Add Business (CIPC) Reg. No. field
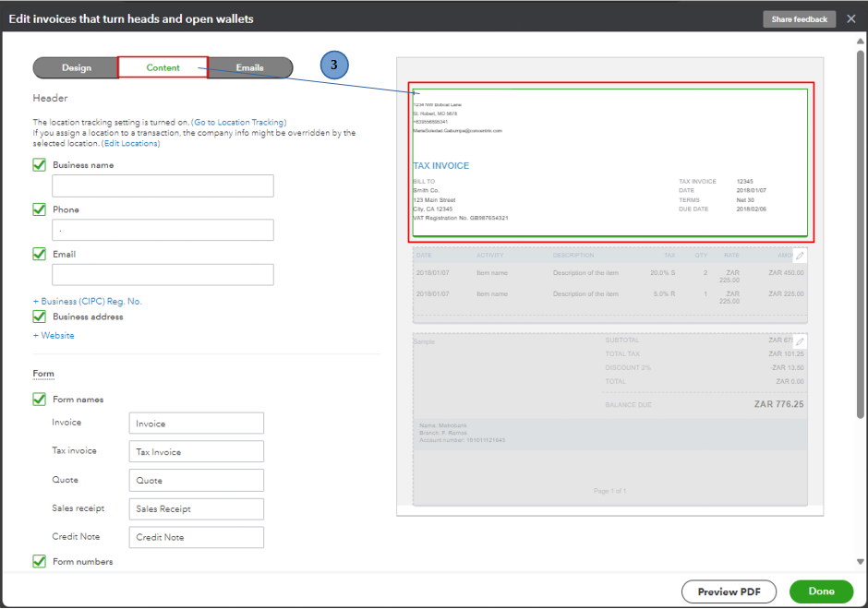This screenshot has height=609, width=868. (x=88, y=302)
